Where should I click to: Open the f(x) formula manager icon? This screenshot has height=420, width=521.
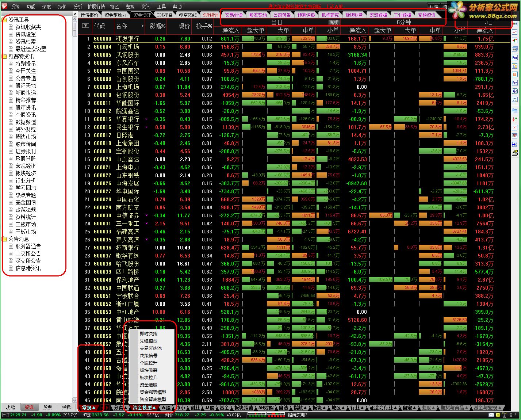515,91
